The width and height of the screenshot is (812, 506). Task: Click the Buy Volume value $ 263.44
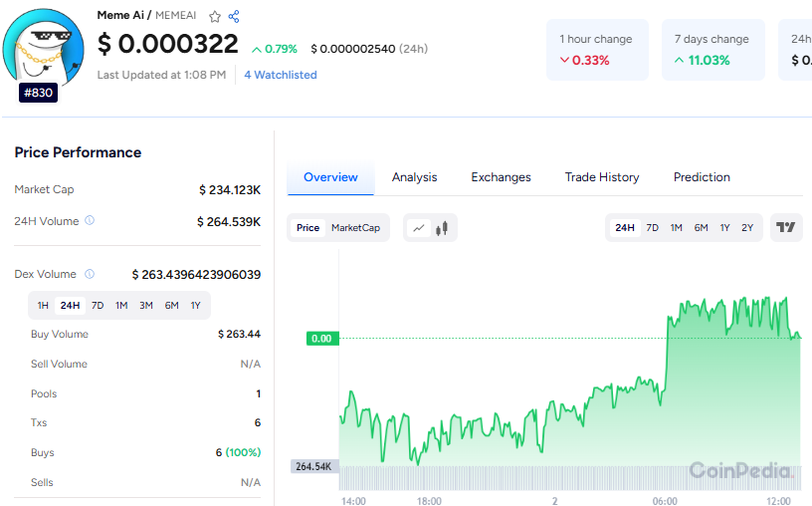(239, 334)
